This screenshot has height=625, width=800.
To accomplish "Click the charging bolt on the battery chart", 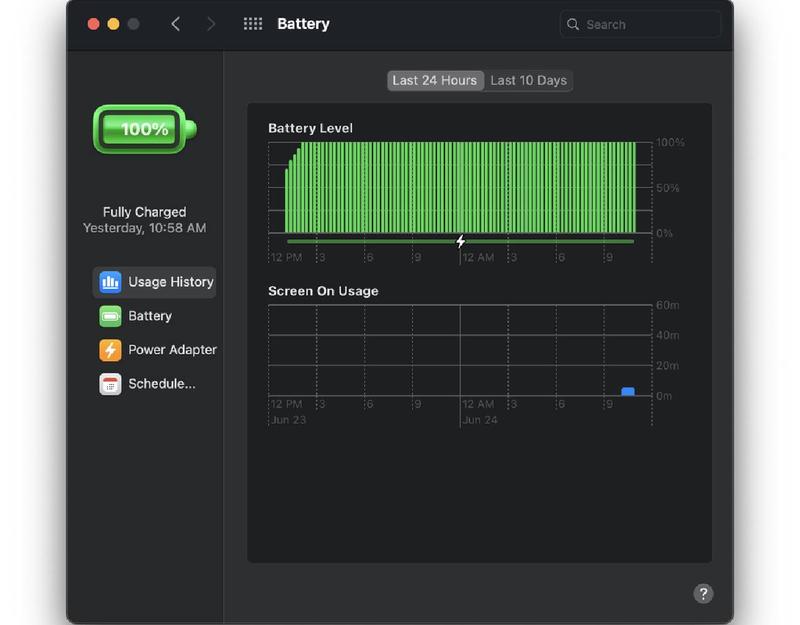I will [x=462, y=239].
